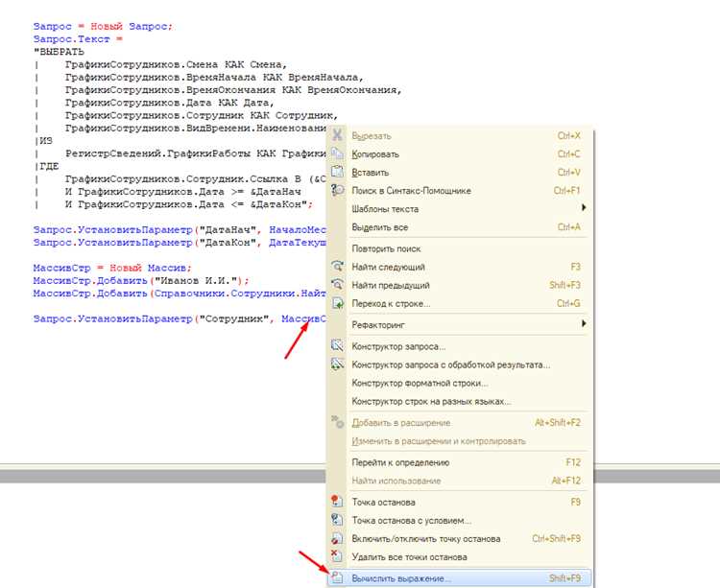The width and height of the screenshot is (720, 588).
Task: Click the РегистрСведений.ГрафикиРаботы line
Action: click(x=195, y=153)
